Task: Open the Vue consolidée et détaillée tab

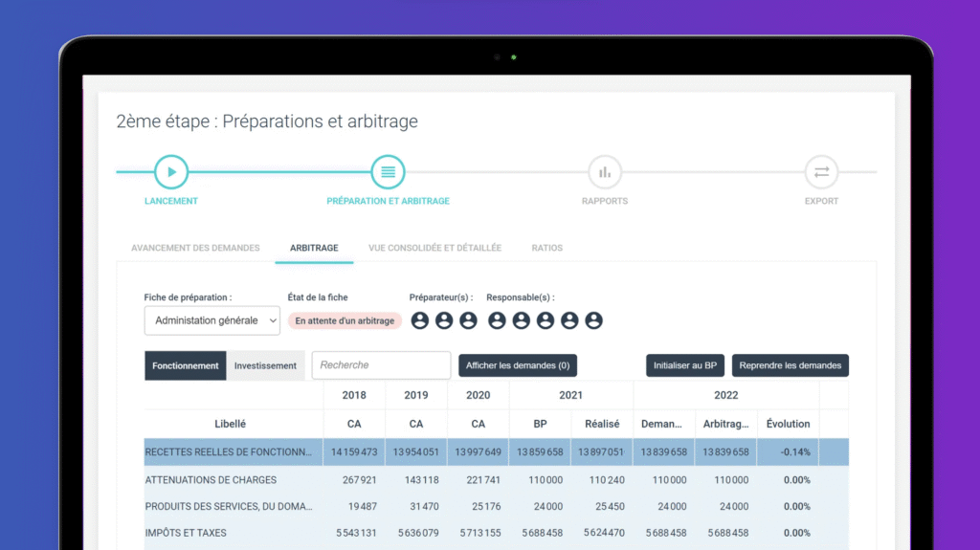Action: [434, 248]
